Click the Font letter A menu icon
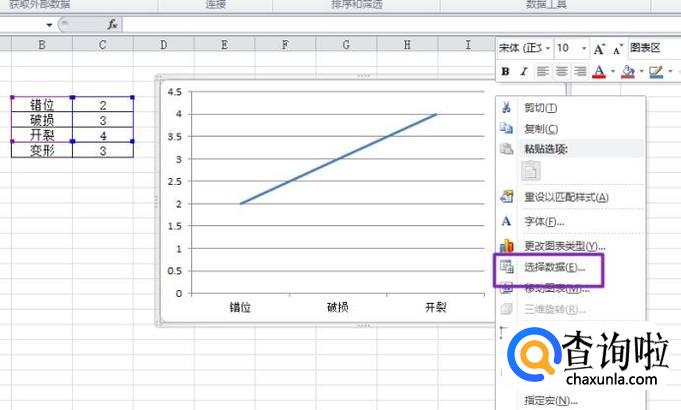 point(506,222)
